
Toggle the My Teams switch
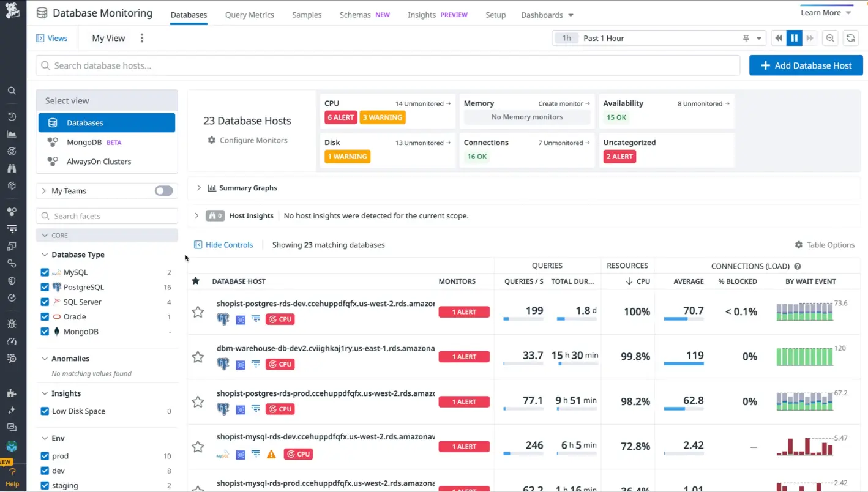point(163,190)
